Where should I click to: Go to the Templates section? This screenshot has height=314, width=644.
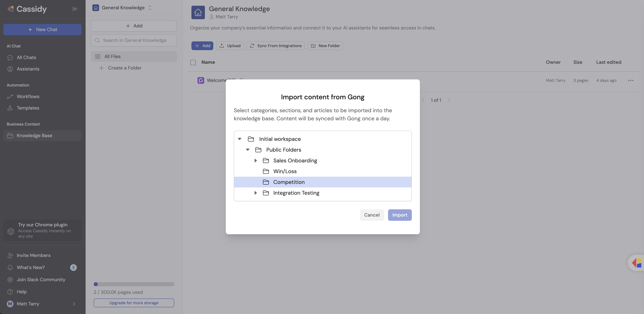click(x=28, y=108)
